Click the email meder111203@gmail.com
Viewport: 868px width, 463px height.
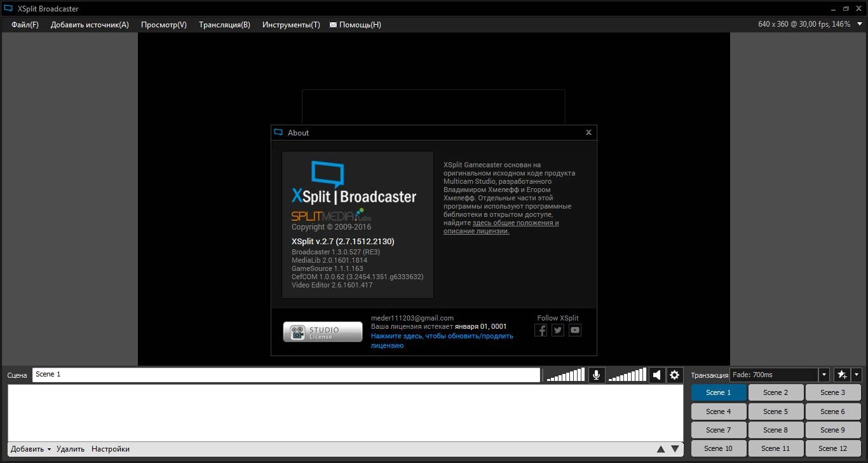(412, 318)
